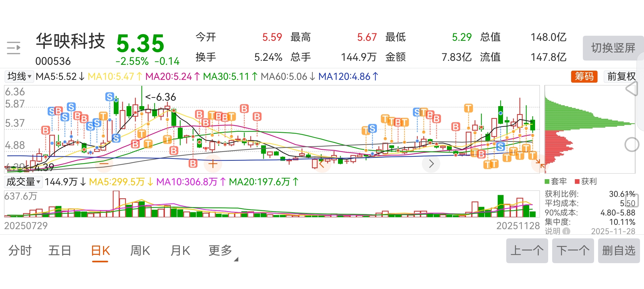
Task: Click the zoom-out minus chart button
Action: (104, 164)
